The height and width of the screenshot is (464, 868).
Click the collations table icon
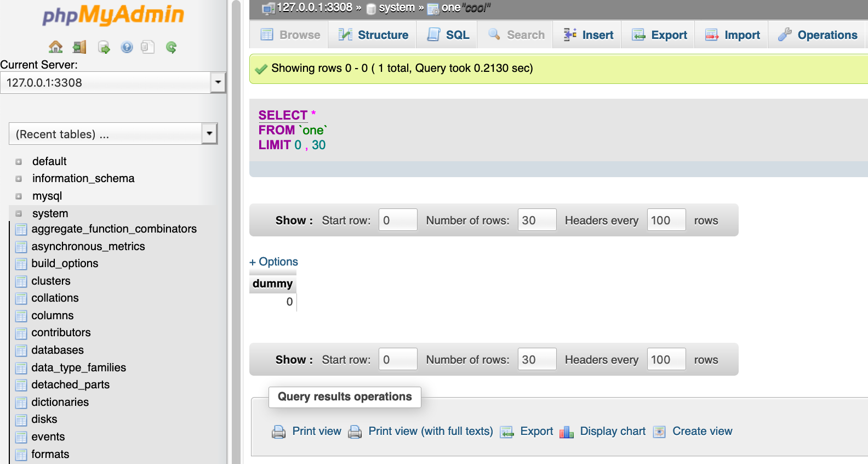coord(21,298)
